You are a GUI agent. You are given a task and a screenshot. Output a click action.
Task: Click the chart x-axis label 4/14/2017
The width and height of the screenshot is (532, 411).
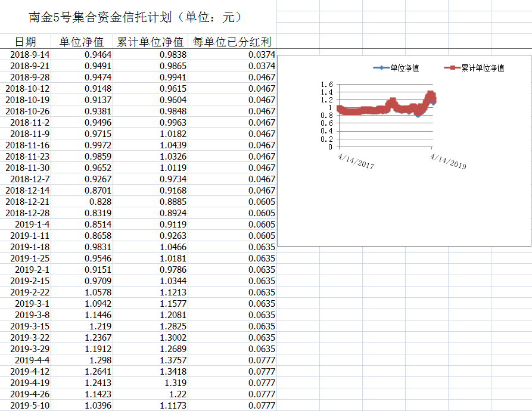tap(356, 161)
